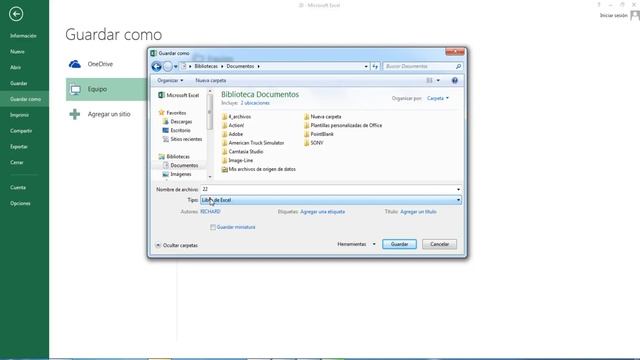Open Opciones in the backstage menu
The width and height of the screenshot is (640, 360).
(x=20, y=203)
